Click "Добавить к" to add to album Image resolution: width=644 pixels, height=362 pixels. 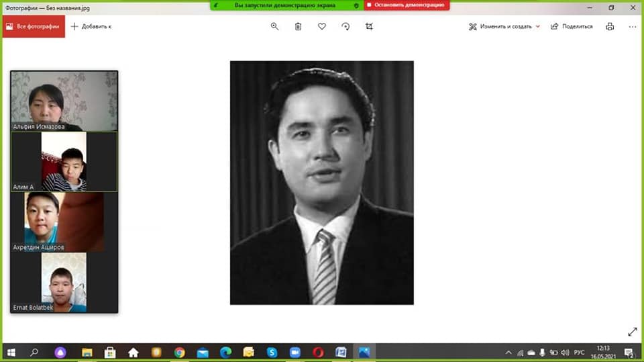(x=91, y=26)
